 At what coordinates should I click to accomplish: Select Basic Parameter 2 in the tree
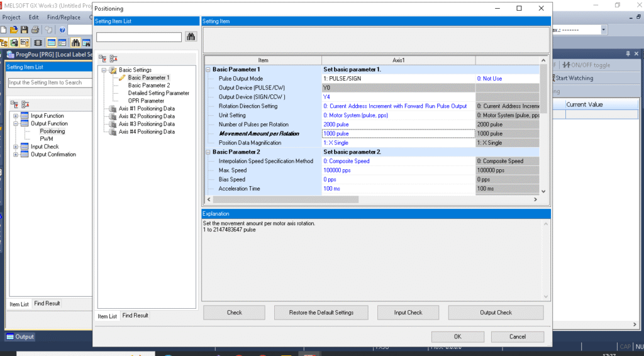point(148,86)
